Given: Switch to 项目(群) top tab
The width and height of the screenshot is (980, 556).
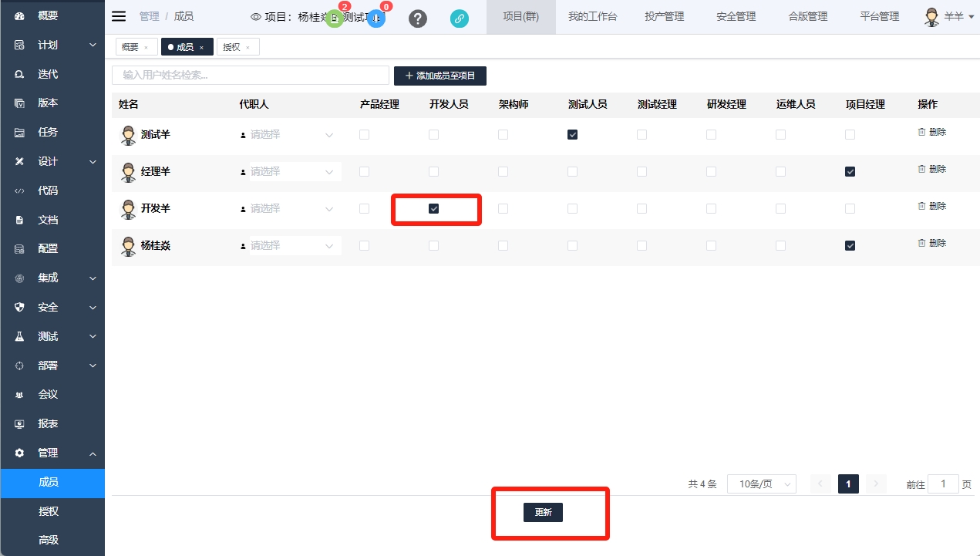Looking at the screenshot, I should [x=521, y=16].
